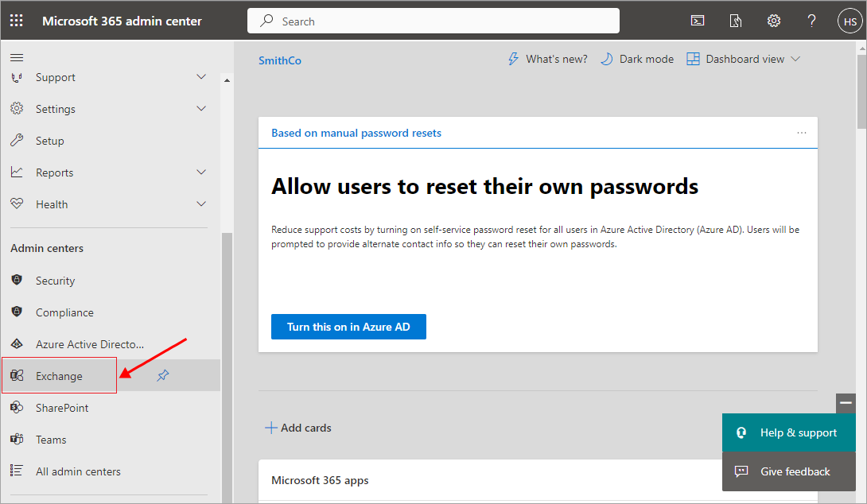
Task: Open the HS account profile avatar
Action: pyautogui.click(x=850, y=21)
